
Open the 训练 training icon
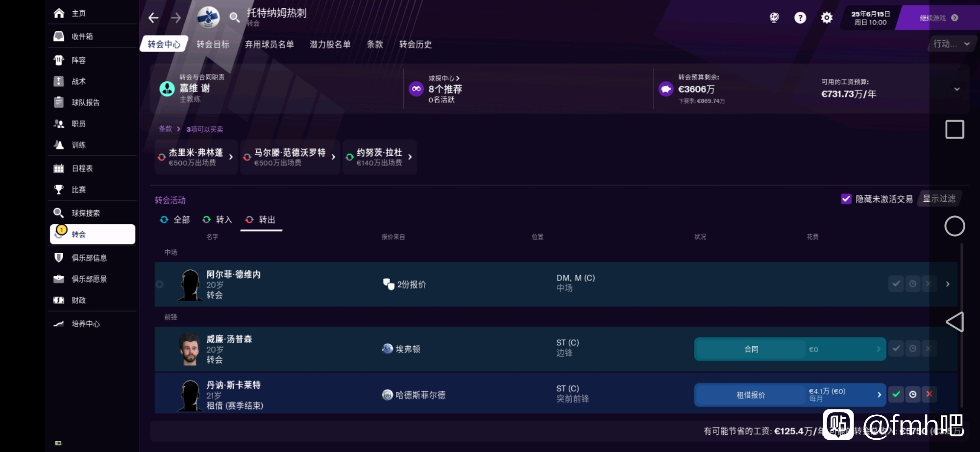[x=59, y=145]
